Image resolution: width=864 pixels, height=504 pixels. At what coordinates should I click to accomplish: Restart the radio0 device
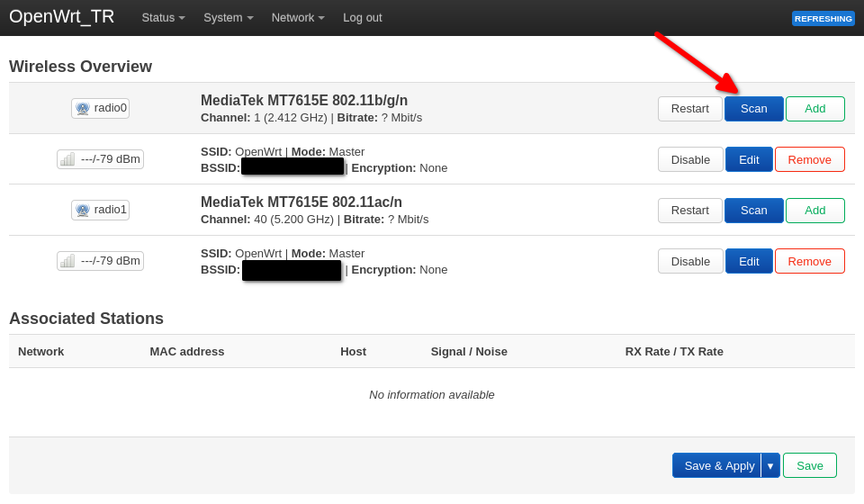690,109
